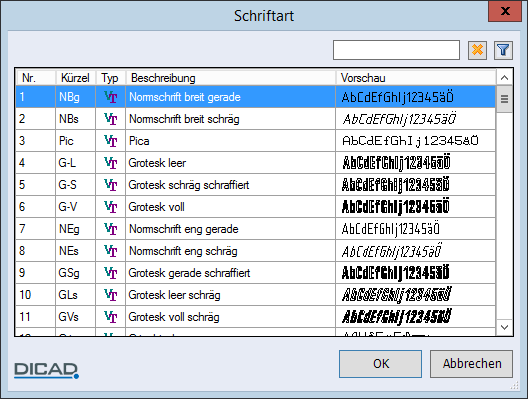Click the scrollbar down arrow
Image resolution: width=528 pixels, height=399 pixels.
(x=504, y=327)
